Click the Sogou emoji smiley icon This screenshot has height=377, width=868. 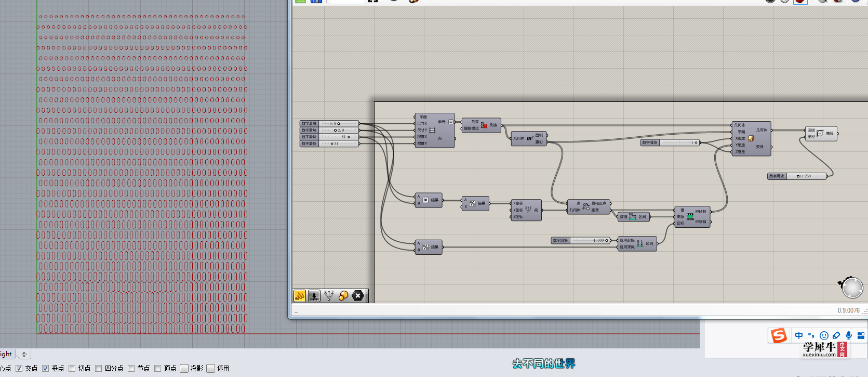824,335
